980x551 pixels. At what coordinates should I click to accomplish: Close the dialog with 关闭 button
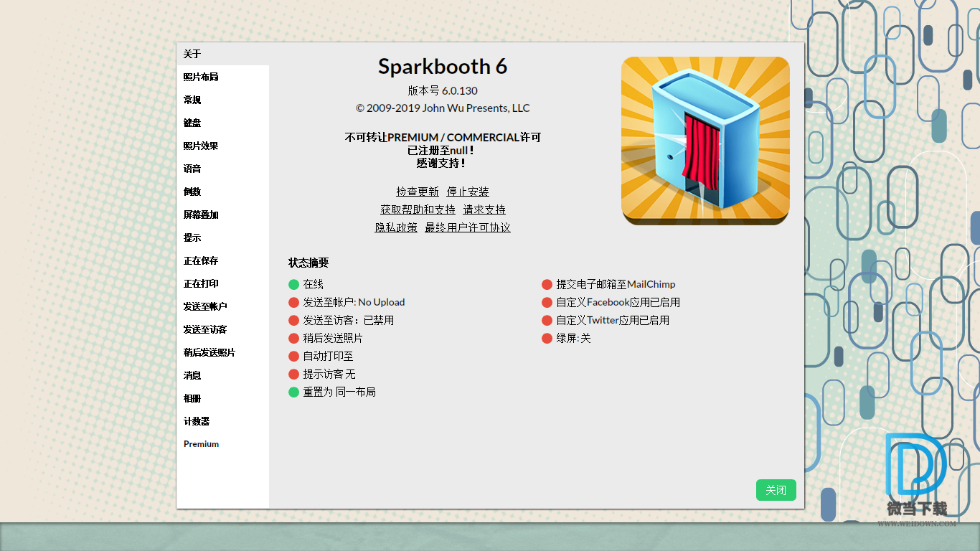[x=776, y=490]
